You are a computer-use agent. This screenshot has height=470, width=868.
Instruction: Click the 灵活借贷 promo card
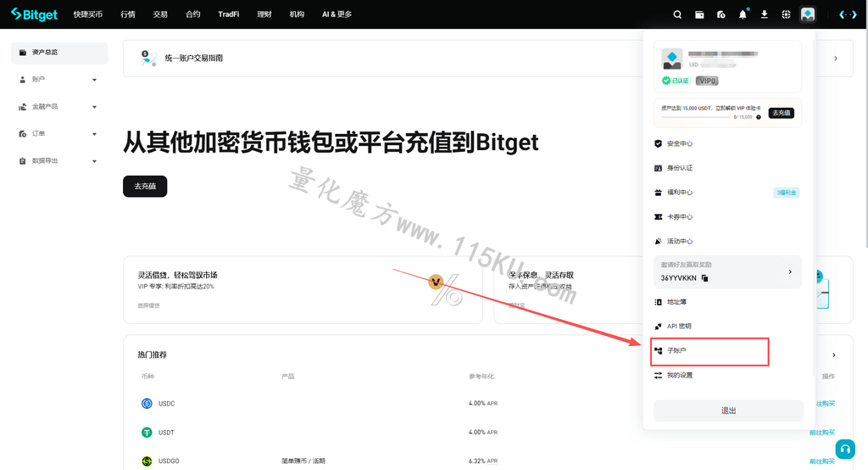coord(303,290)
